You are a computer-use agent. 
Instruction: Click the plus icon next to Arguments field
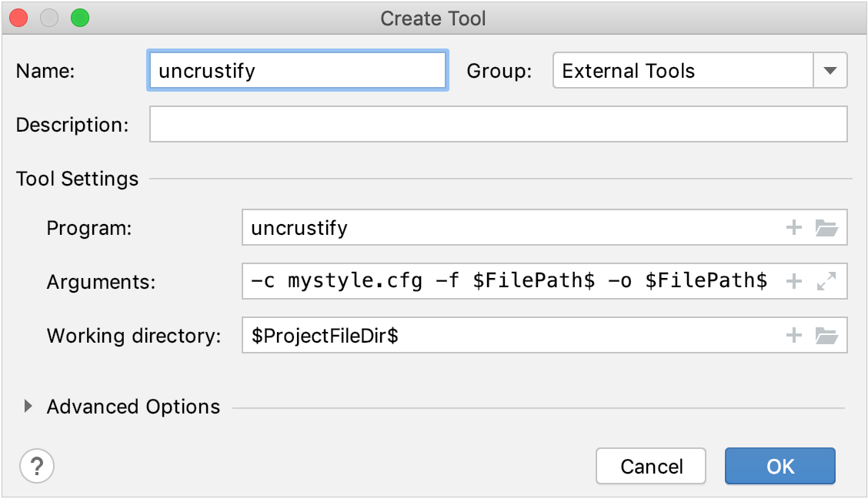point(794,281)
